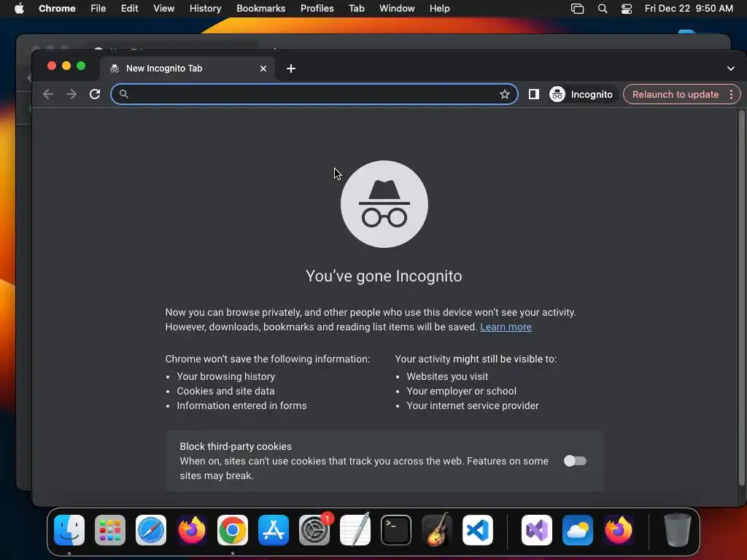Open Visual Studio Code from Dock

point(478,530)
